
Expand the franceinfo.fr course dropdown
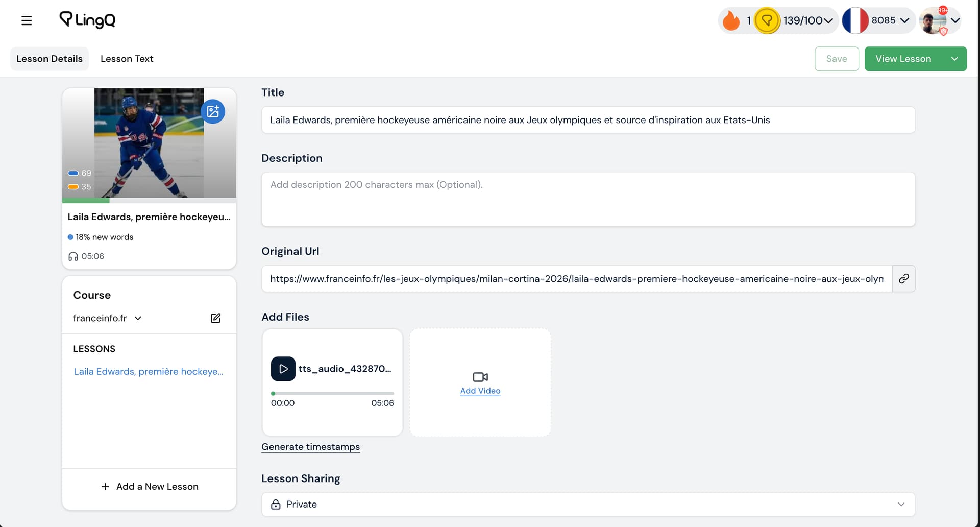click(x=138, y=318)
